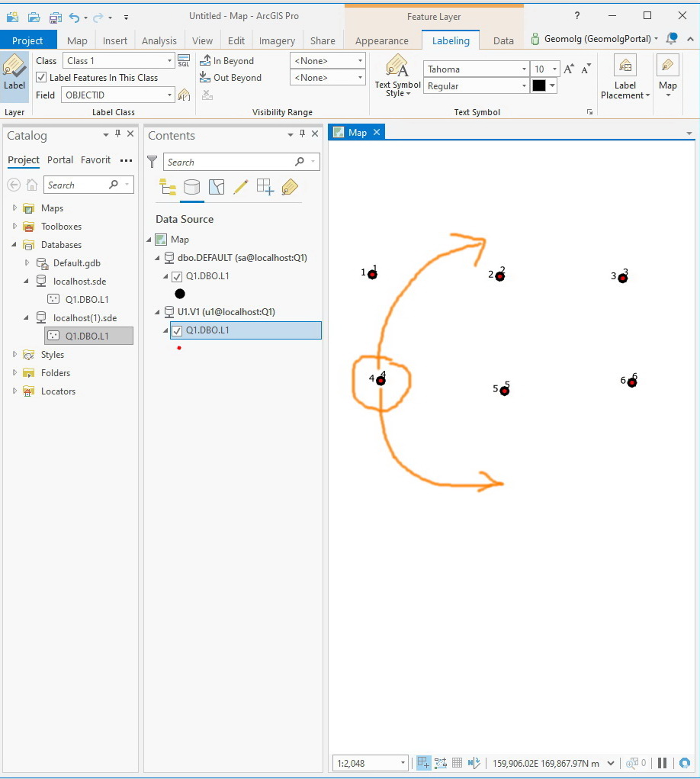This screenshot has width=700, height=779.
Task: Open the Project tab
Action: [27, 40]
